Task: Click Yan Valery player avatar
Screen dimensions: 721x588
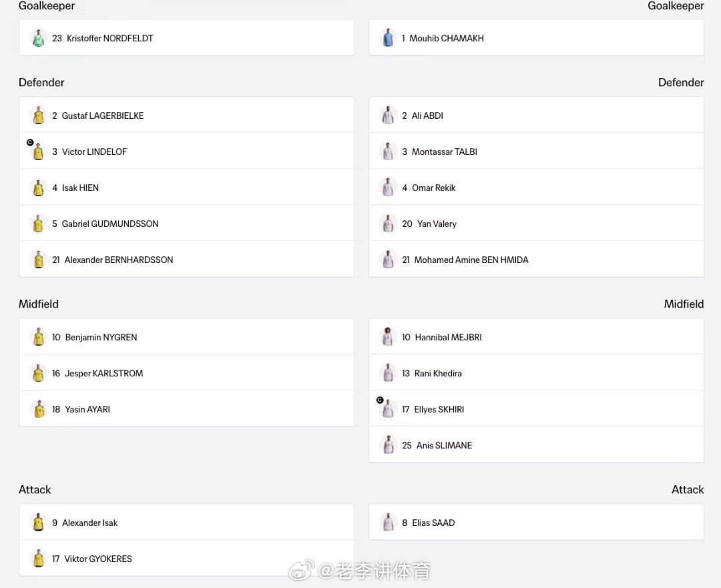Action: tap(388, 224)
